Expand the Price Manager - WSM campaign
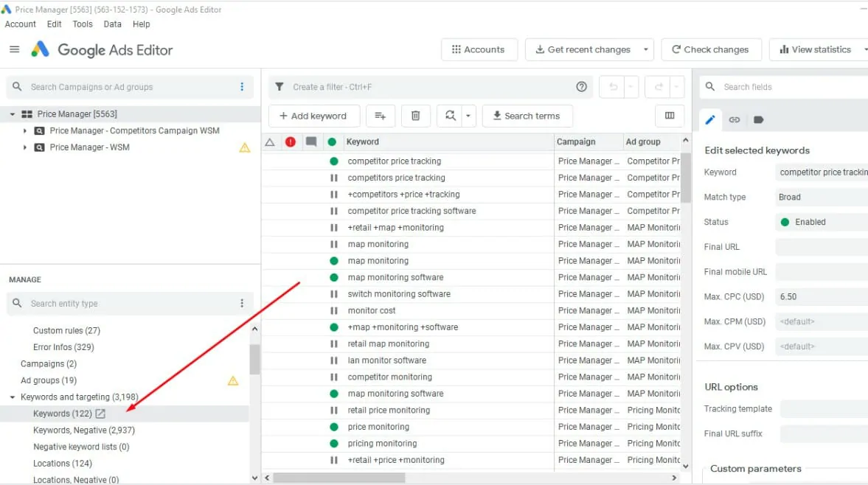This screenshot has width=868, height=485. pos(24,147)
